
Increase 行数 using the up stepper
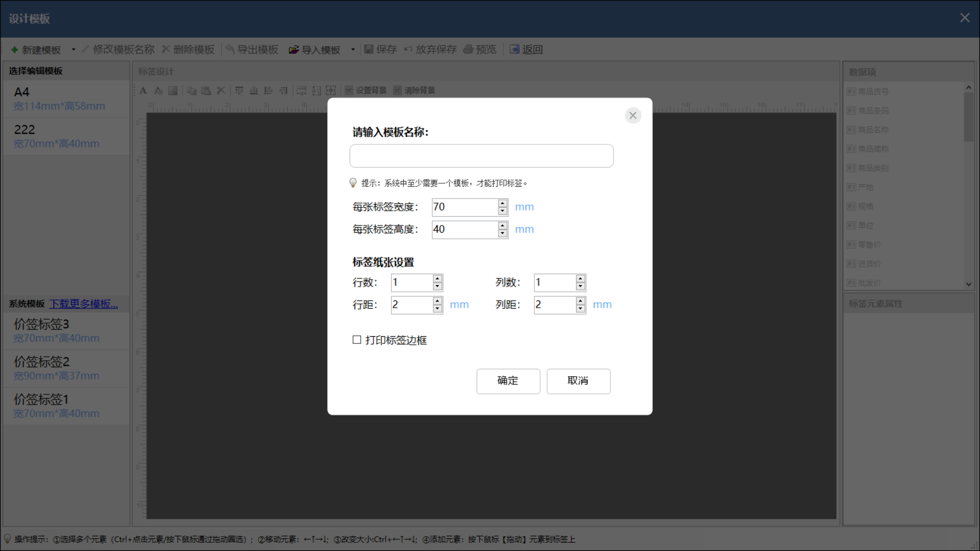coord(437,279)
